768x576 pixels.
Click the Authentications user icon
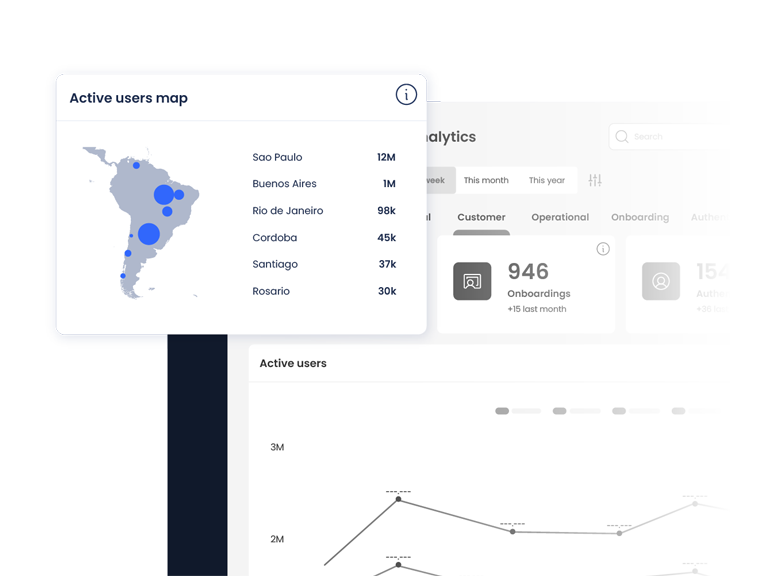(x=660, y=282)
